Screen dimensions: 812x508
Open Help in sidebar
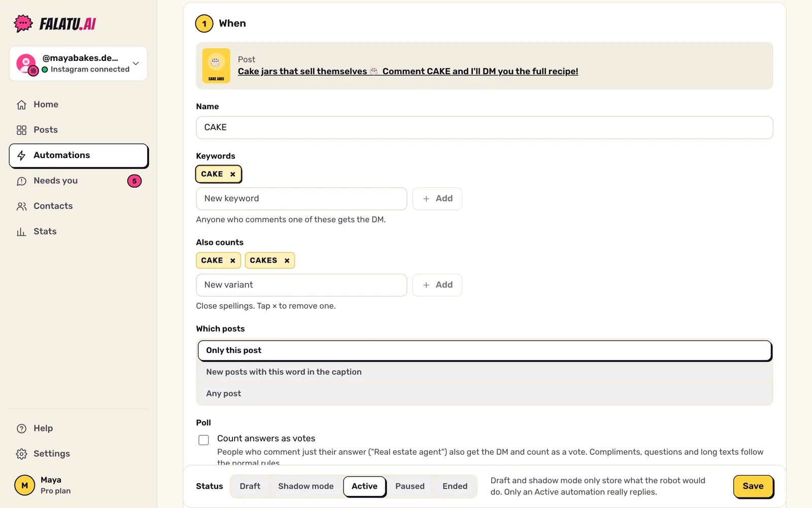coord(79,428)
